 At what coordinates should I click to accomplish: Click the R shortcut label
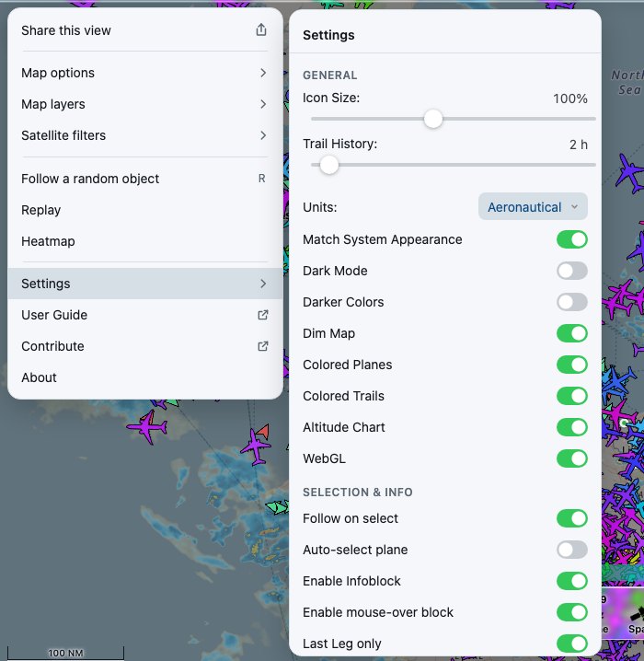pos(261,179)
